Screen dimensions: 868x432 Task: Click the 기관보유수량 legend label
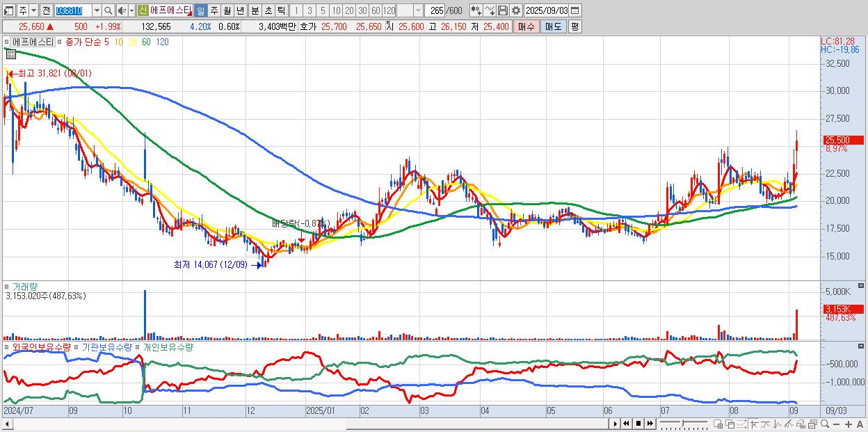(x=108, y=346)
